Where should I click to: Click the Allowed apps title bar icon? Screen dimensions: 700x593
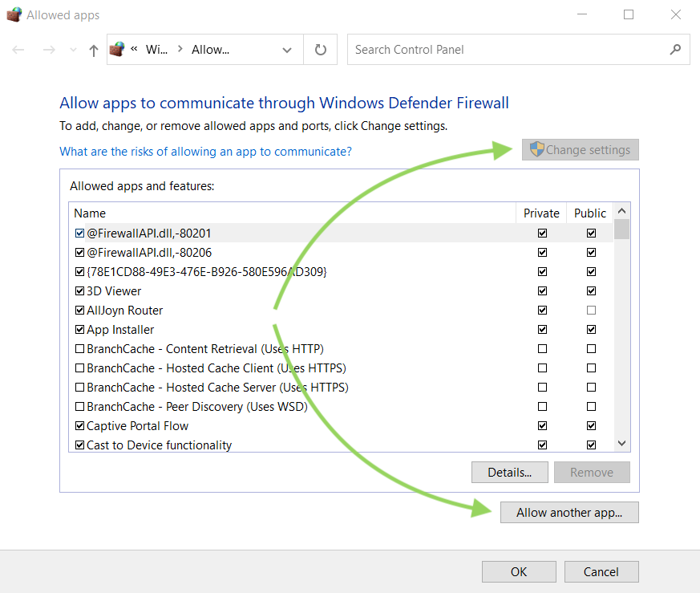14,14
